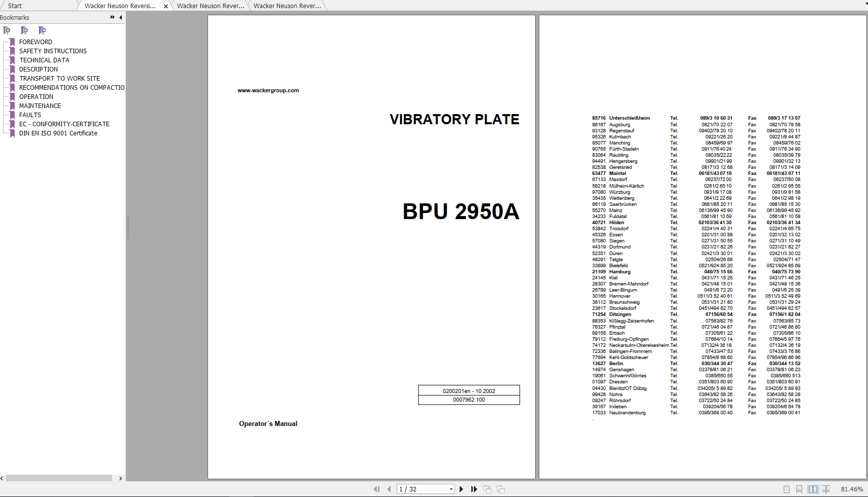This screenshot has width=868, height=497.
Task: Switch to single page view
Action: (x=786, y=489)
